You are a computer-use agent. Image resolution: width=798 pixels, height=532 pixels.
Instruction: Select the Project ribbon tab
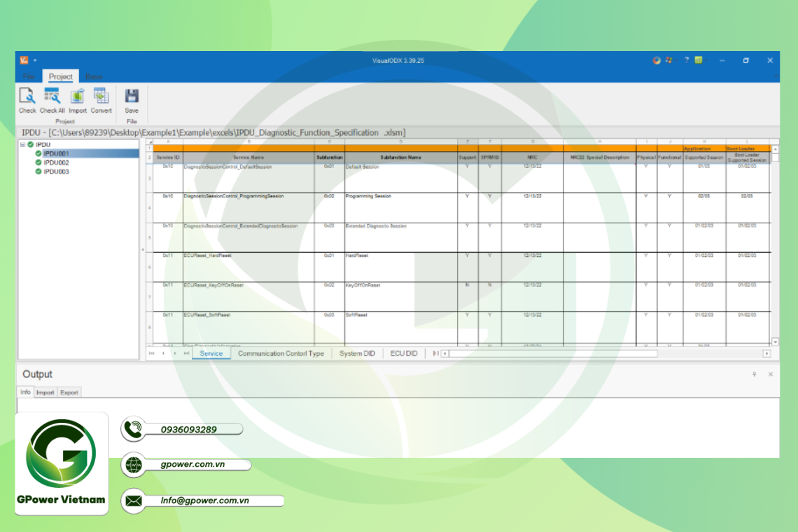(61, 76)
